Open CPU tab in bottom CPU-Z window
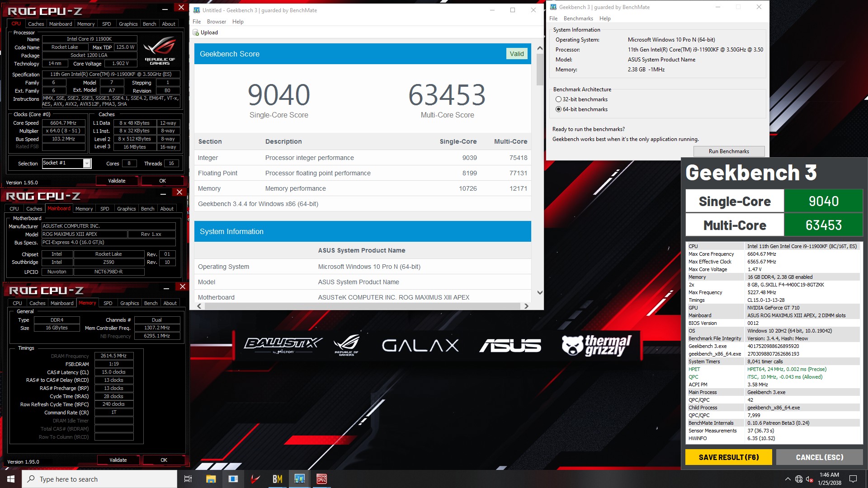The height and width of the screenshot is (488, 868). coord(17,303)
